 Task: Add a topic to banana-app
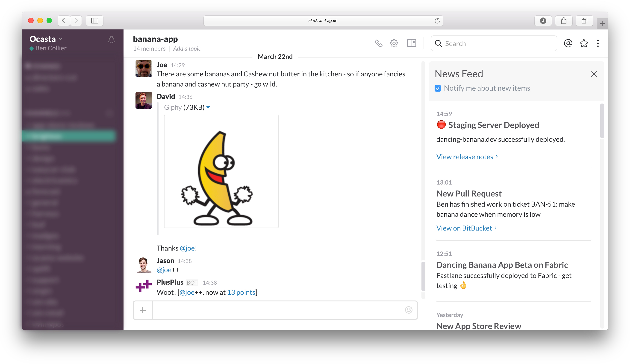(187, 48)
